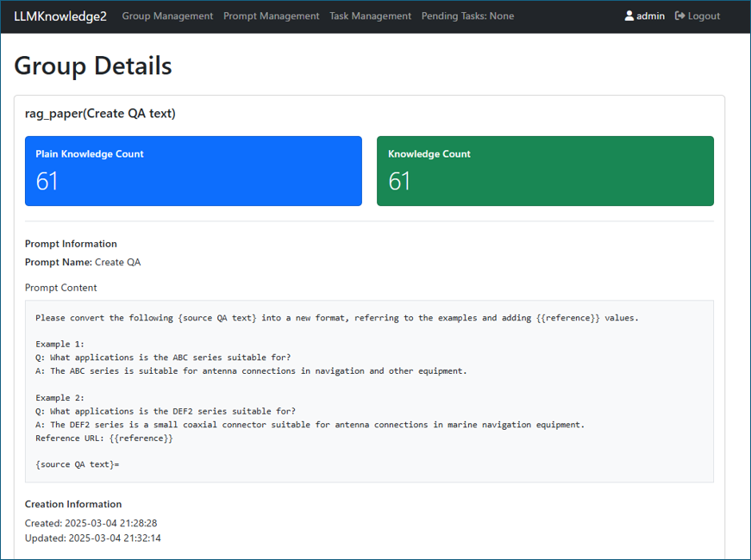Image resolution: width=751 pixels, height=560 pixels.
Task: Click the Logout arrow icon
Action: point(680,16)
